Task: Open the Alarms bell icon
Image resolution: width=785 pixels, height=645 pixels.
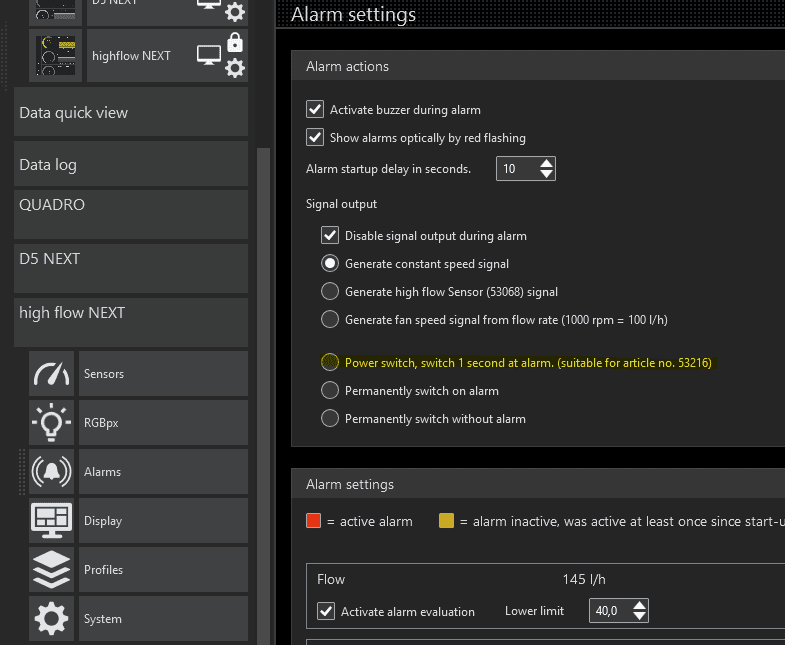Action: (52, 472)
